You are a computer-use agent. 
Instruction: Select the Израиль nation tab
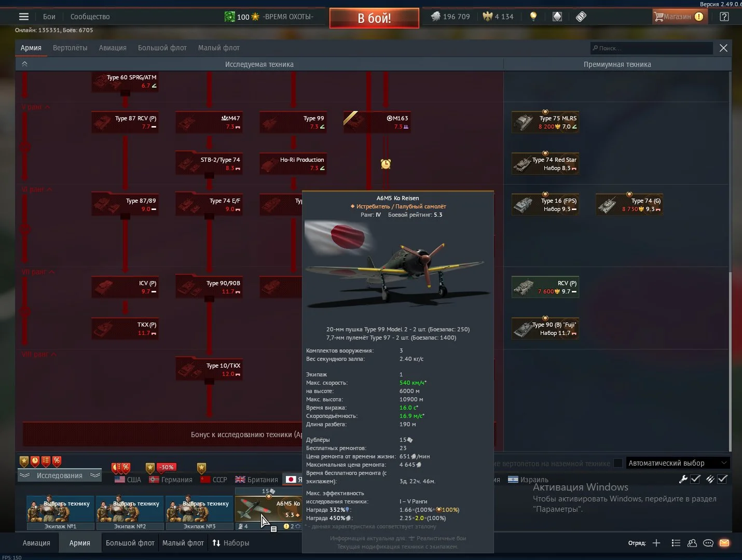coord(528,480)
